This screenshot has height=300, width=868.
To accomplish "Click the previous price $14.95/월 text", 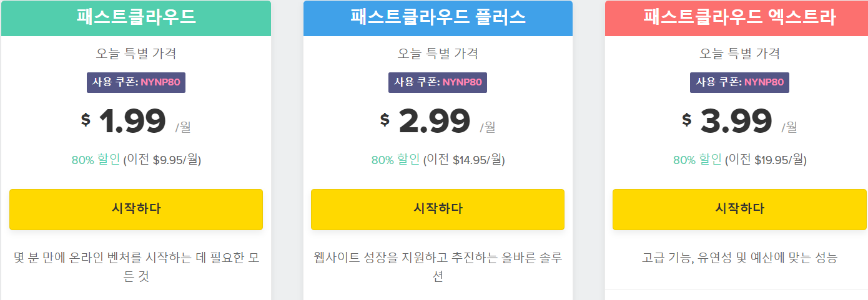I will (478, 160).
